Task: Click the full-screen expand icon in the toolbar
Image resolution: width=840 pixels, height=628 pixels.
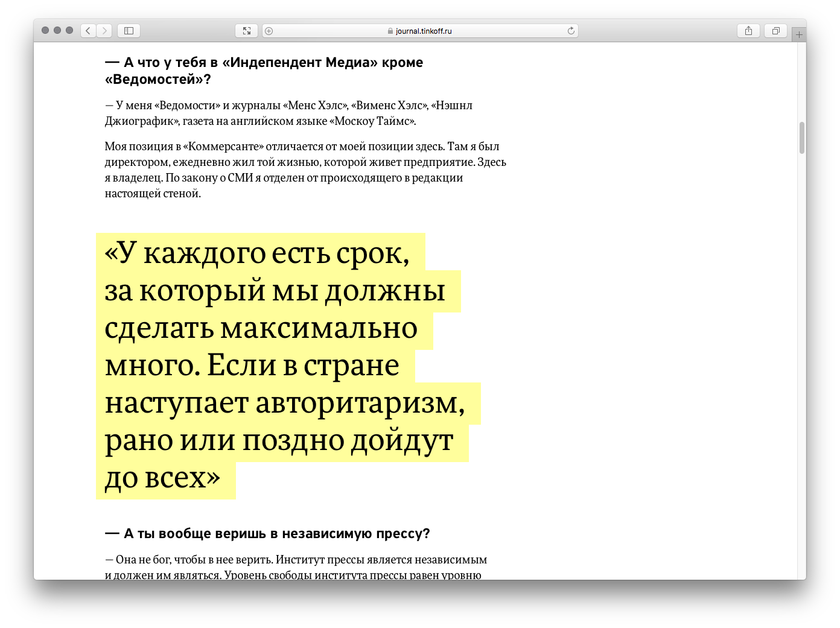Action: (x=246, y=31)
